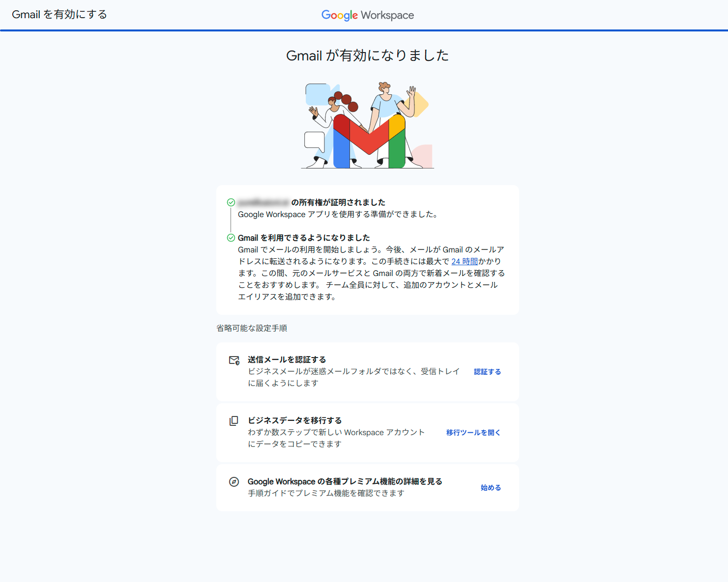Click the Gmail が有効になりました heading
The width and height of the screenshot is (728, 582).
(x=367, y=55)
